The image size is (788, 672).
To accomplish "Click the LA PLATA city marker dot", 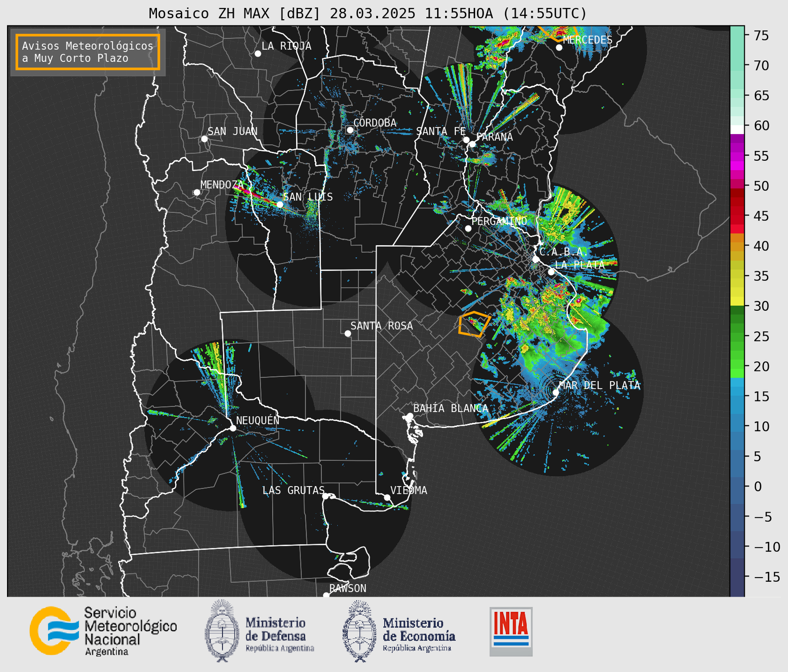I will (551, 272).
